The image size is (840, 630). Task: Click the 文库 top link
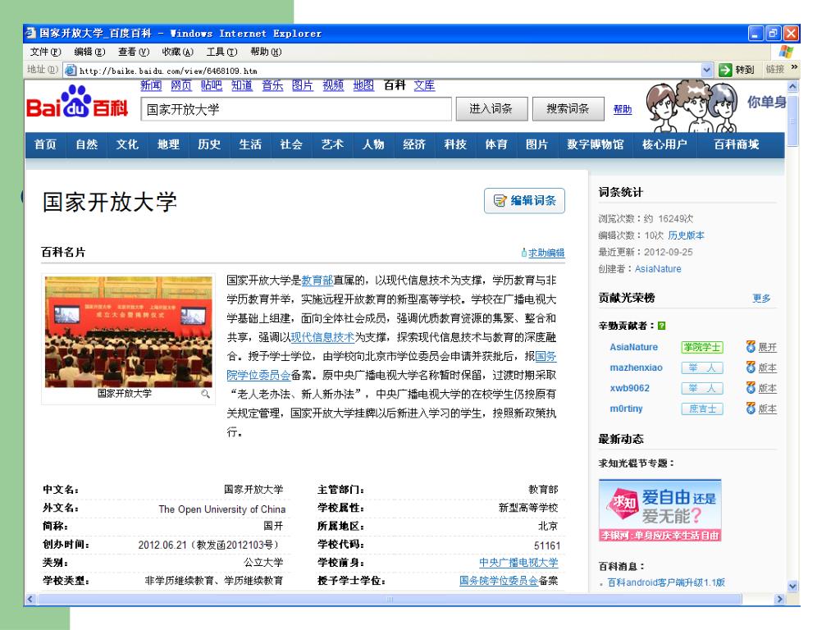pos(424,85)
